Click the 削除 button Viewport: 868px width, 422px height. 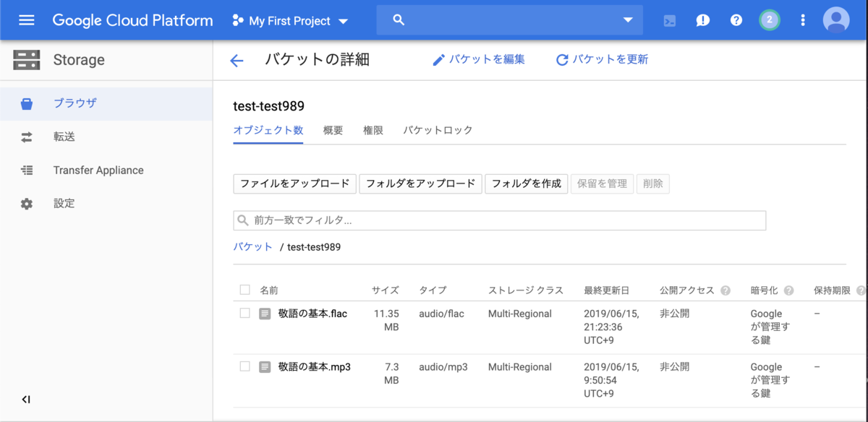tap(652, 184)
